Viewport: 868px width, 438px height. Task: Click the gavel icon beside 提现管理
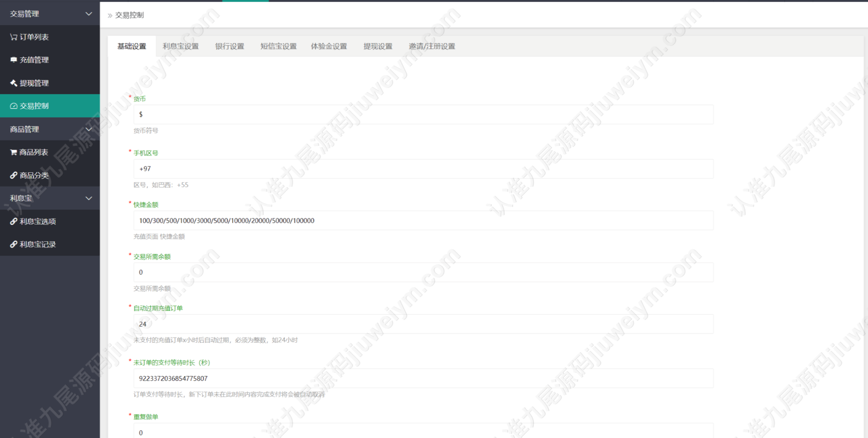14,83
